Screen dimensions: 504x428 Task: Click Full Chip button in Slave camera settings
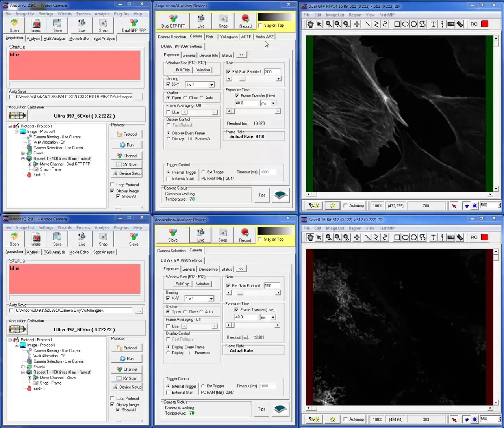click(x=182, y=284)
